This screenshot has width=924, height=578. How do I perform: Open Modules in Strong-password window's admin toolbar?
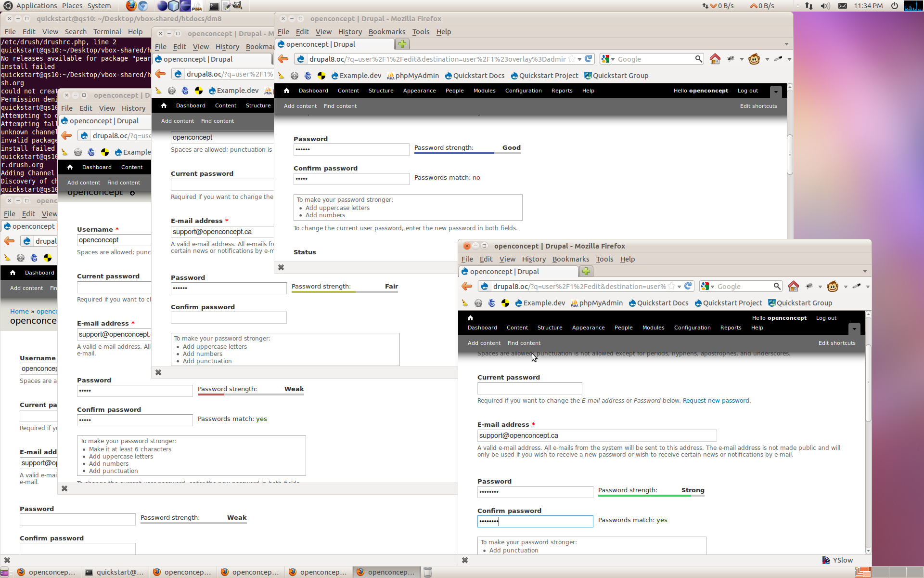pyautogui.click(x=653, y=328)
